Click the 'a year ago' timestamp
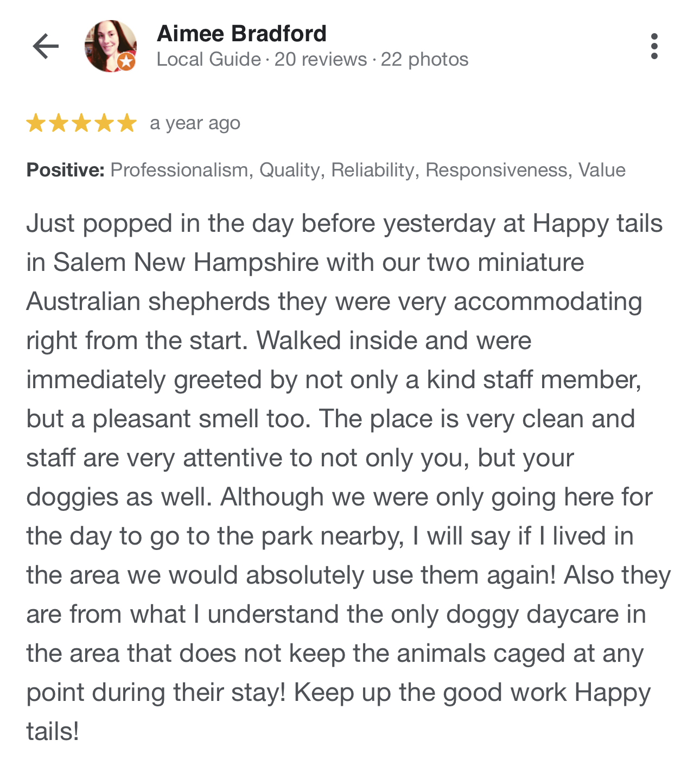The width and height of the screenshot is (700, 759). [195, 123]
